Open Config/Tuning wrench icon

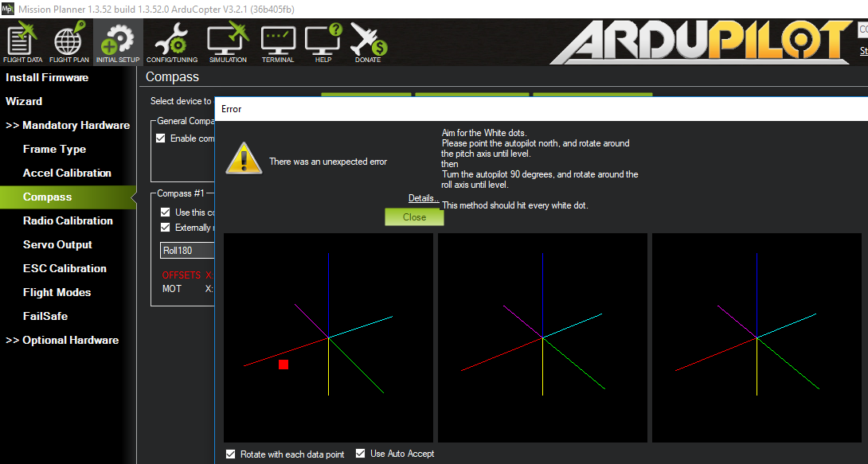(x=171, y=42)
